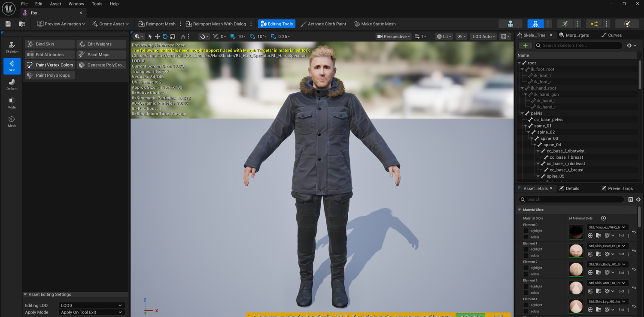Enable Highlight for Element 2
Viewport: 644px width, 317px height.
(526, 268)
